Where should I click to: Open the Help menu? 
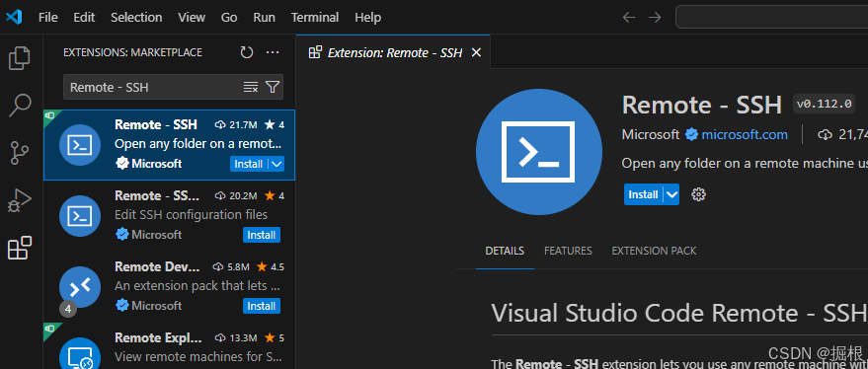click(x=367, y=17)
